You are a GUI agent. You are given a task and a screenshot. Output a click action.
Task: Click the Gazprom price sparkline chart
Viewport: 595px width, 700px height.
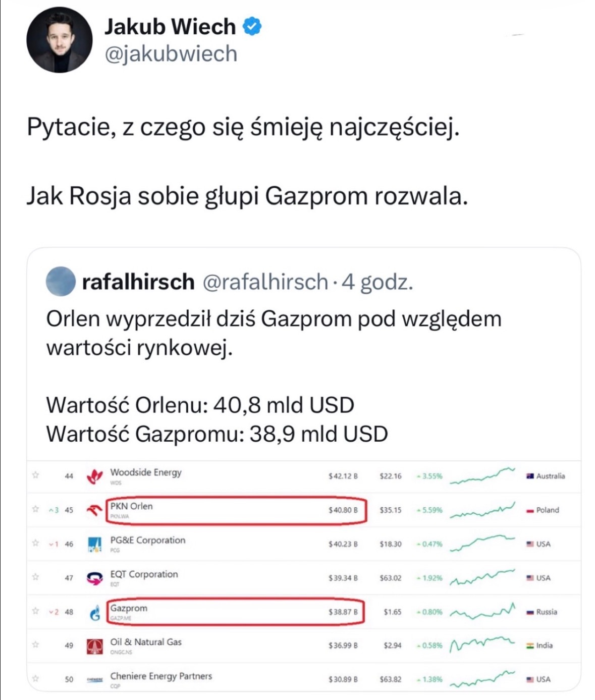pyautogui.click(x=482, y=612)
